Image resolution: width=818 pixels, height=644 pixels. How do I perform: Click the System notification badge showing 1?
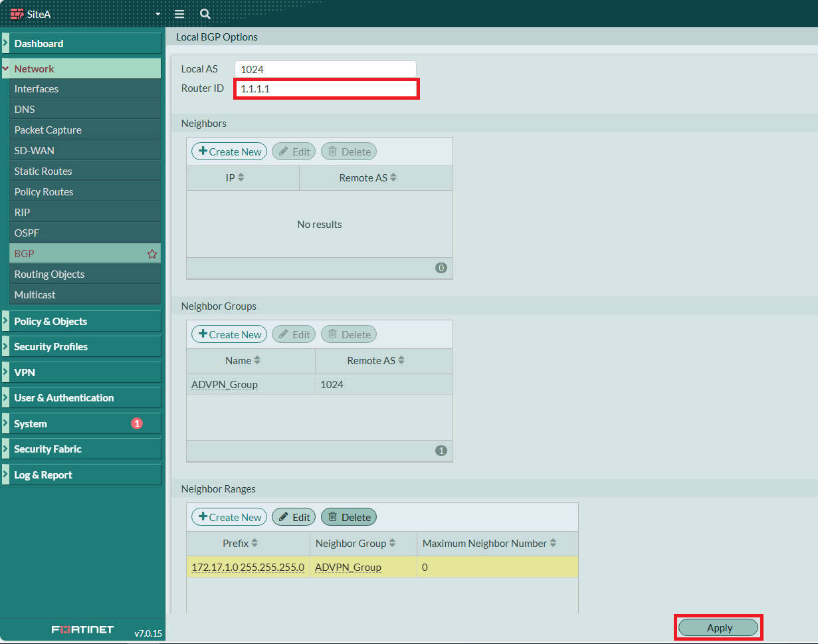pos(137,423)
